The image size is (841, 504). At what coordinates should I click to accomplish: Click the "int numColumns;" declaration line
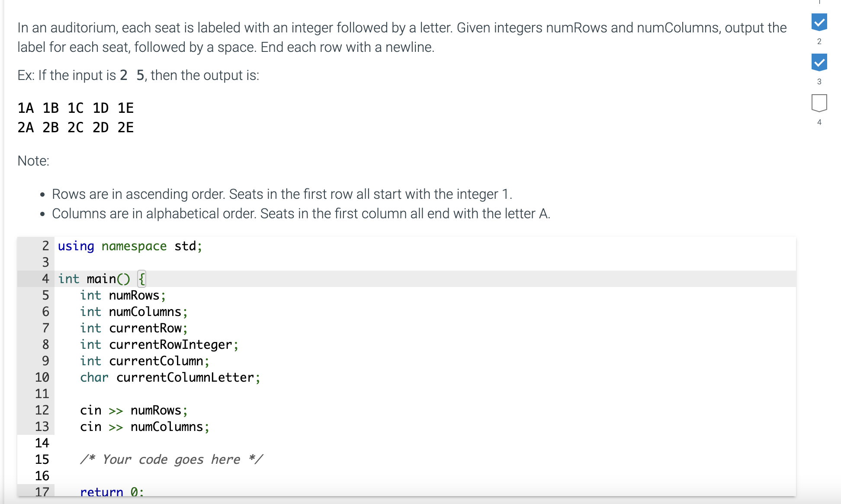[134, 312]
